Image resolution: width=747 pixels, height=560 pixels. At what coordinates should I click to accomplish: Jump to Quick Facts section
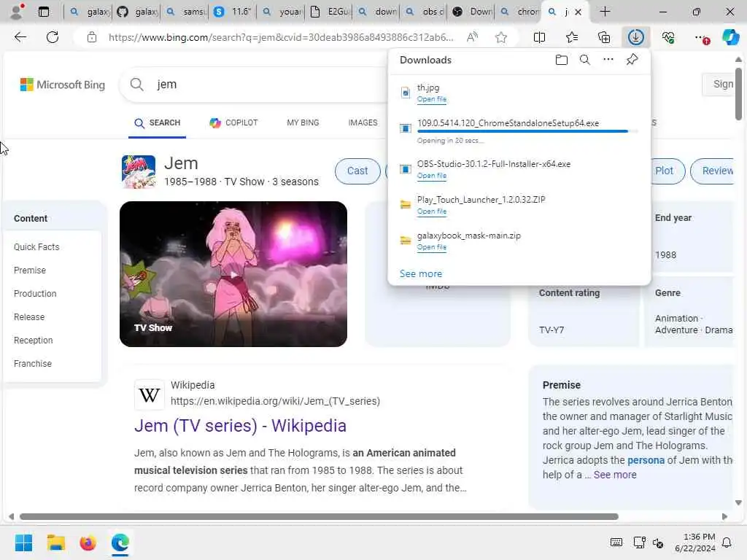point(36,247)
